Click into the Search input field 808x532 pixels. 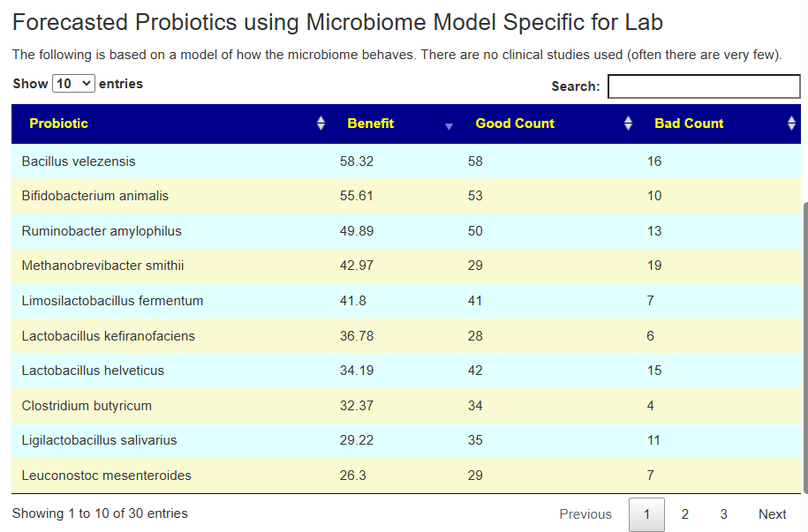click(704, 86)
